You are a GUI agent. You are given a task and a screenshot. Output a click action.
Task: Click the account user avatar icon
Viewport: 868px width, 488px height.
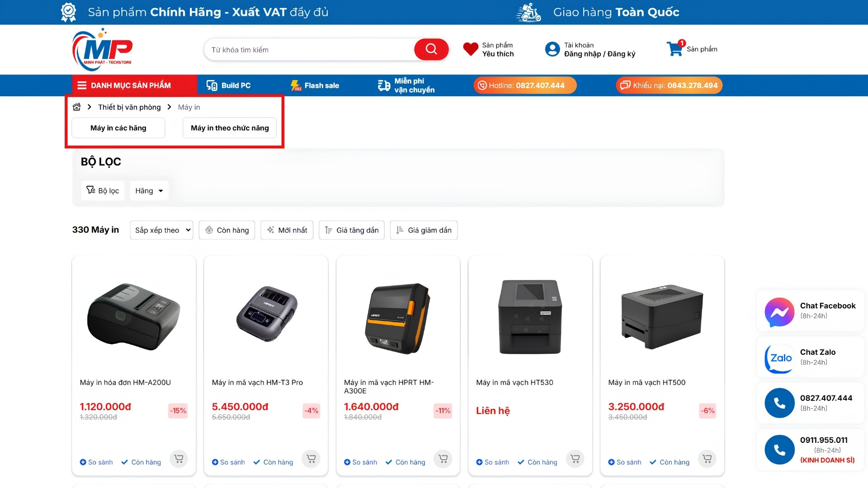pos(552,49)
